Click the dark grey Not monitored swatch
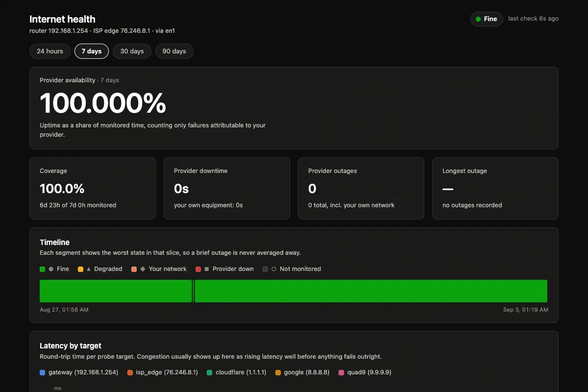588x392 pixels. (x=266, y=269)
